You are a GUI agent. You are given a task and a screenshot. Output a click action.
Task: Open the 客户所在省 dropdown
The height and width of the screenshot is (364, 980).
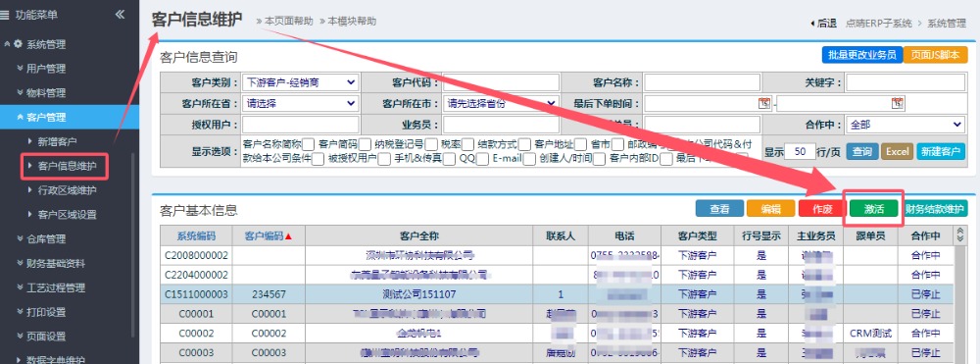click(x=300, y=103)
